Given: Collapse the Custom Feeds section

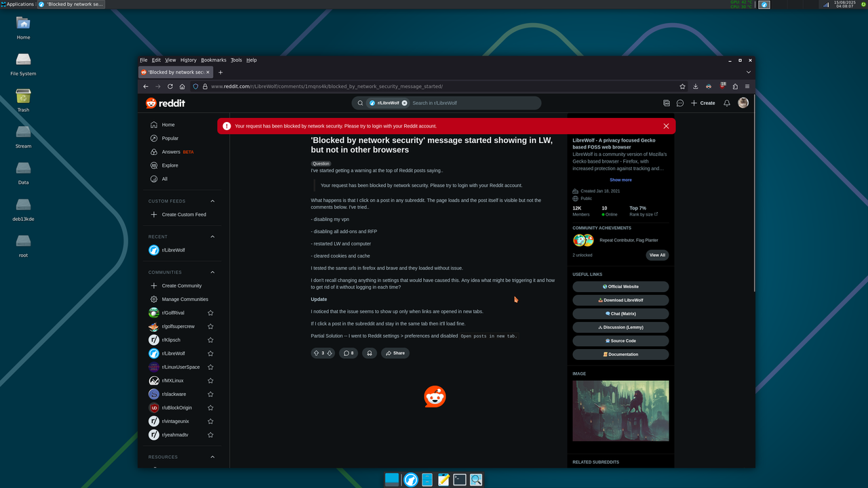Looking at the screenshot, I should click(212, 201).
